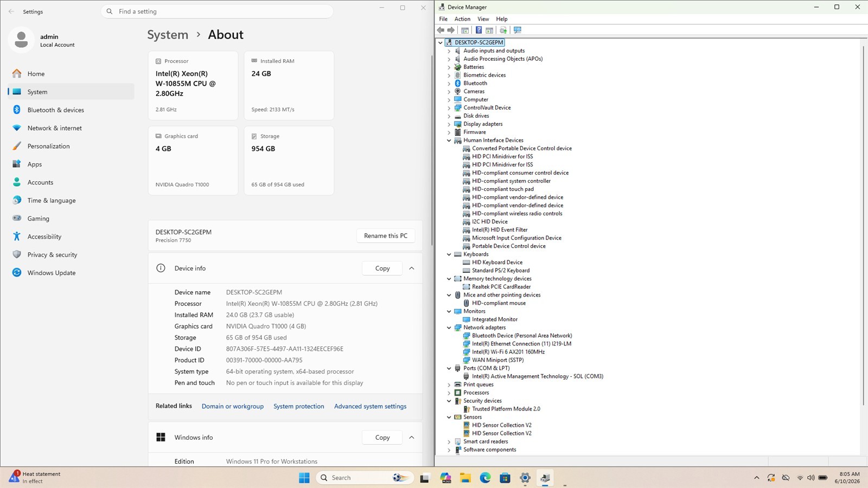Toggle the Show/Hide Action Pane toolbar icon
Screen dimensions: 868x488
click(x=489, y=30)
